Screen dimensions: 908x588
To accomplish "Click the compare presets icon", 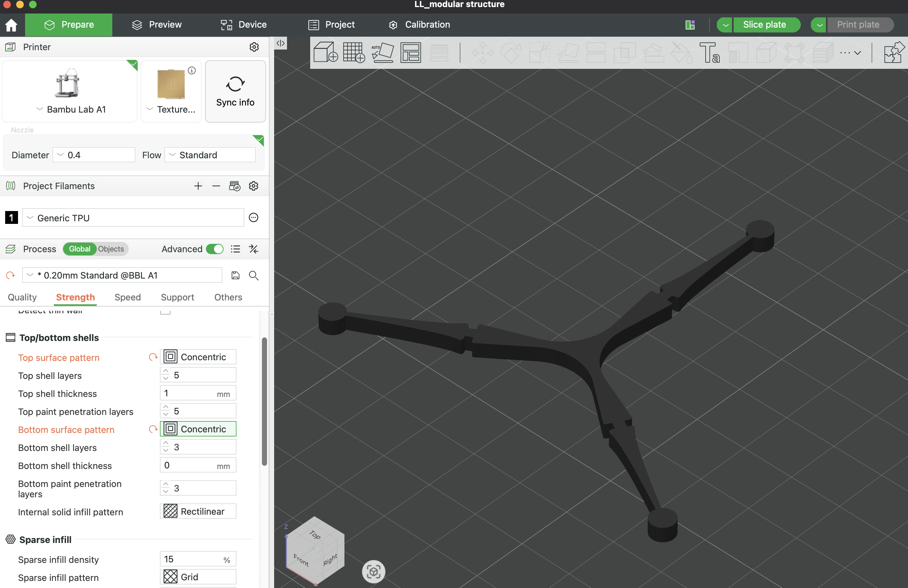I will 254,249.
